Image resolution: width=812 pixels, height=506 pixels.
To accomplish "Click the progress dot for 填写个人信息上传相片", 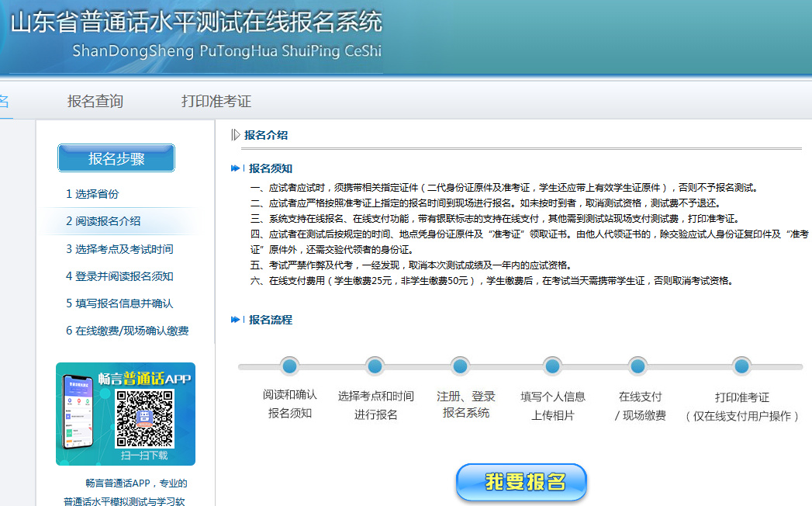I will (x=551, y=366).
